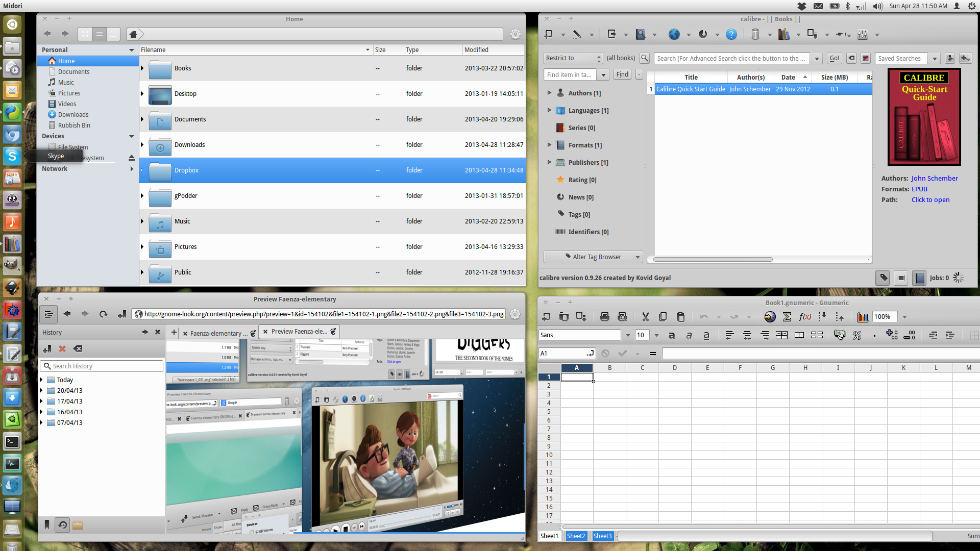The image size is (980, 551).
Task: Expand Authors [1] in calibre tag browser
Action: coord(549,93)
